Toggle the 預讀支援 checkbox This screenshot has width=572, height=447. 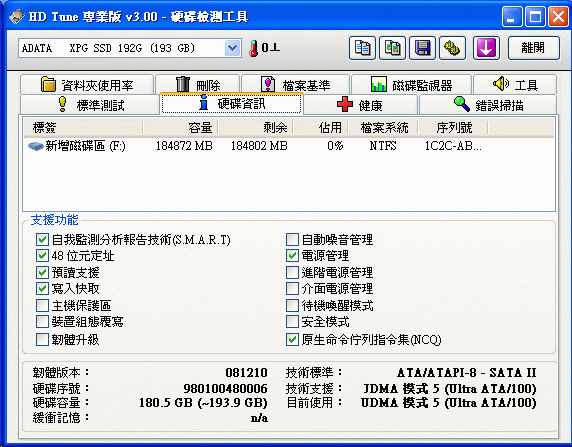pyautogui.click(x=42, y=272)
